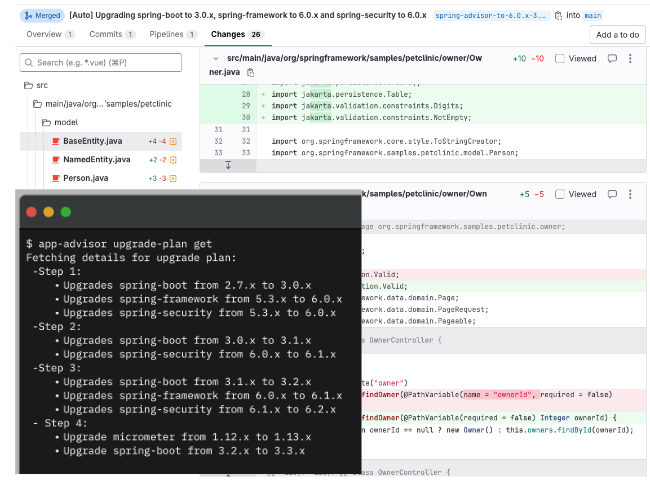Type in the file search field
Screen dimensions: 650x481
[101, 62]
